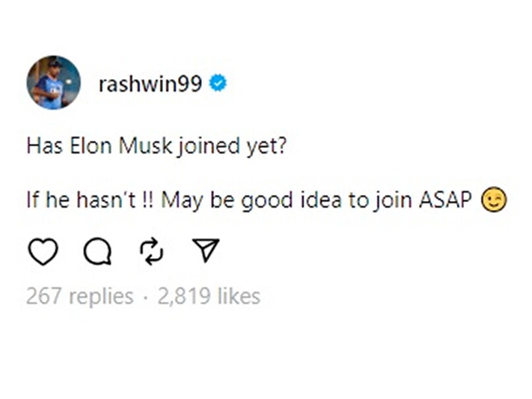This screenshot has width=532, height=399.
Task: Open replies using the comment bubble icon
Action: [98, 251]
